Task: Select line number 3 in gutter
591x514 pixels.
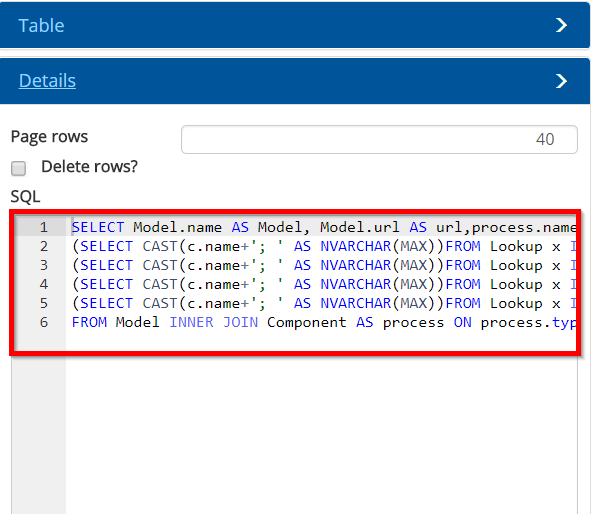Action: click(44, 265)
